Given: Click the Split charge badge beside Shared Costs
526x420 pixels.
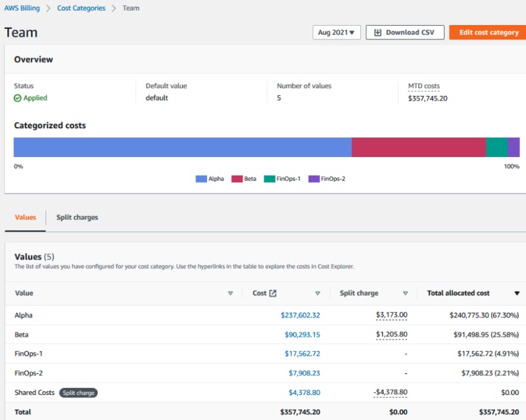Looking at the screenshot, I should [x=78, y=392].
